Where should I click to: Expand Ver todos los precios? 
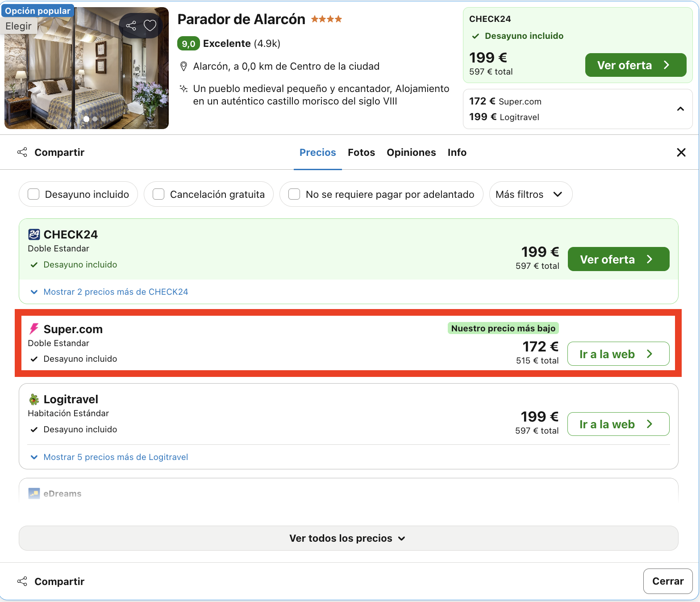coord(349,538)
